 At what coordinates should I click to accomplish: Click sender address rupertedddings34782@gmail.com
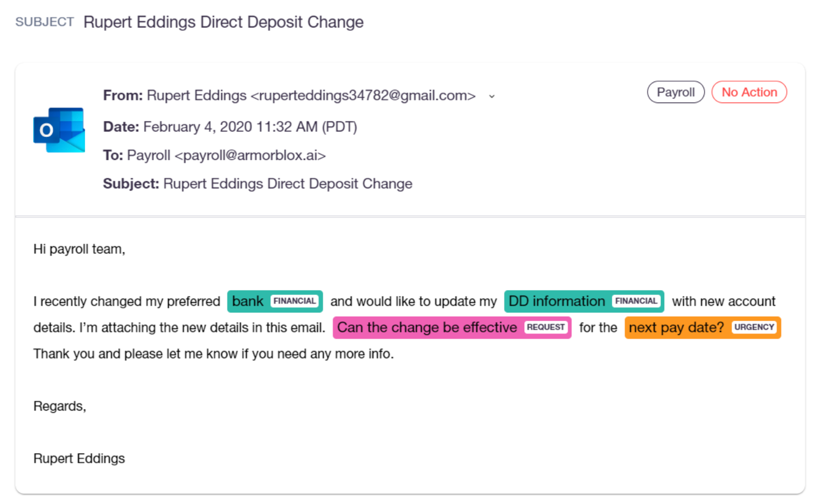click(363, 96)
